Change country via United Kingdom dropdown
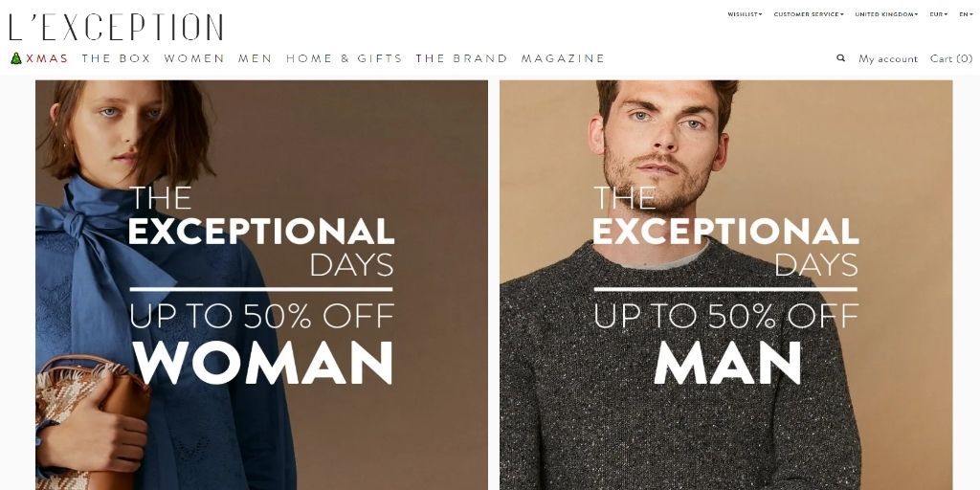Image resolution: width=980 pixels, height=490 pixels. coord(886,14)
